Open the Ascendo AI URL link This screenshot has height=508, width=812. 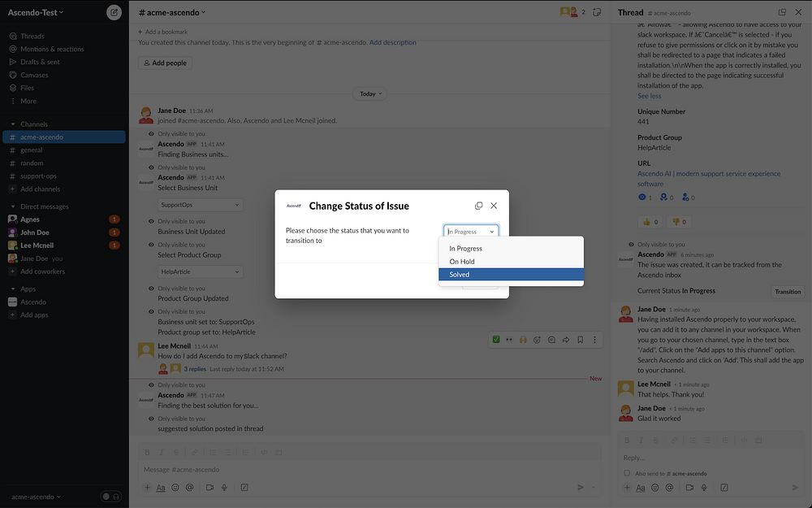point(708,179)
